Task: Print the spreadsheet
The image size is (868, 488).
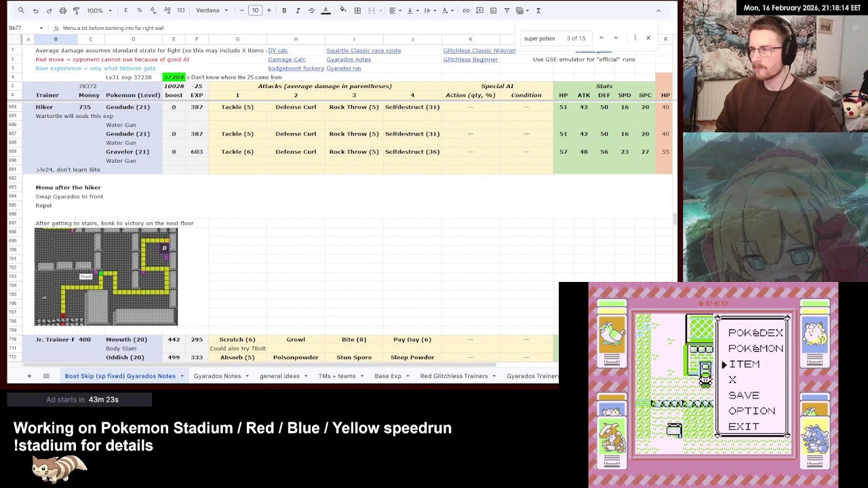Action: pyautogui.click(x=62, y=11)
